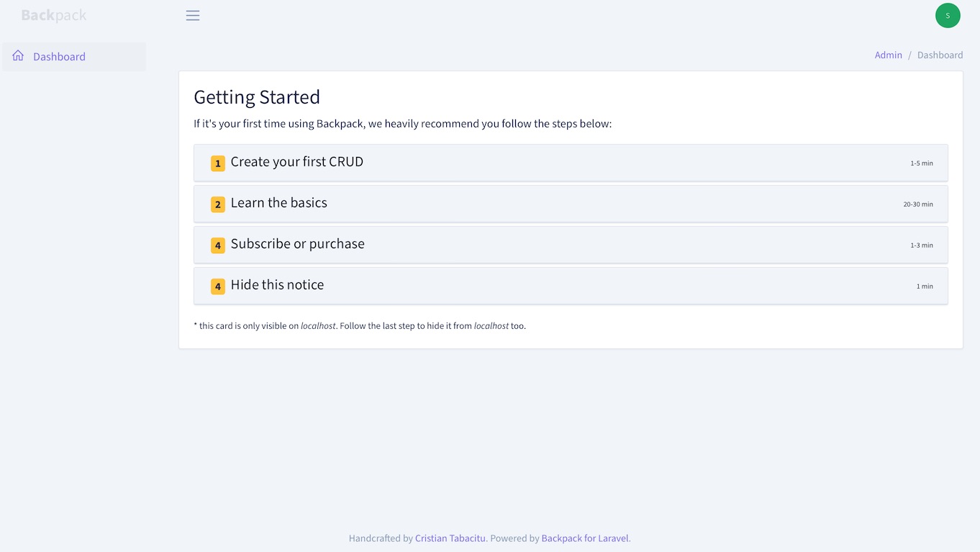The image size is (980, 552).
Task: Click the 1 min duration label
Action: [925, 286]
